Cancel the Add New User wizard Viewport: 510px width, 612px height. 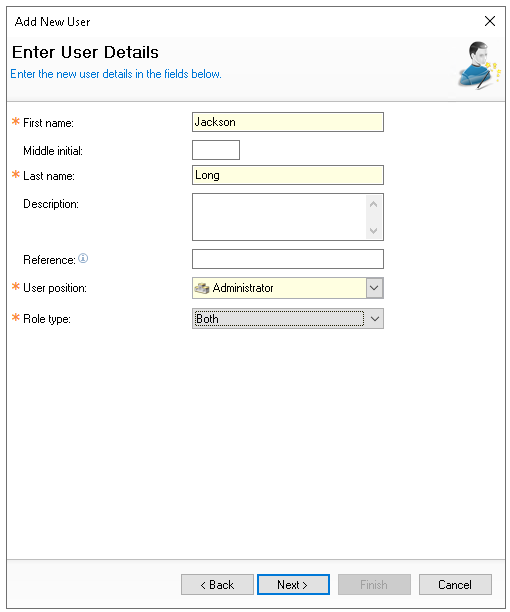click(455, 585)
